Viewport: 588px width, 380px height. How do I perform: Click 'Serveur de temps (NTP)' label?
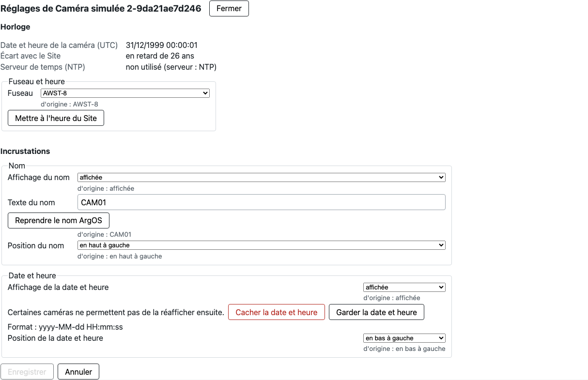tap(43, 67)
